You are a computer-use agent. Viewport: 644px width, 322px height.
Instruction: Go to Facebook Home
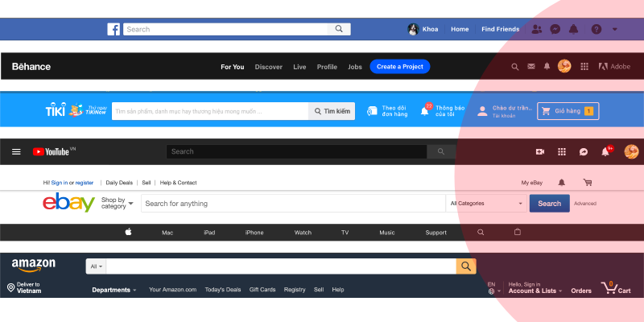tap(460, 29)
